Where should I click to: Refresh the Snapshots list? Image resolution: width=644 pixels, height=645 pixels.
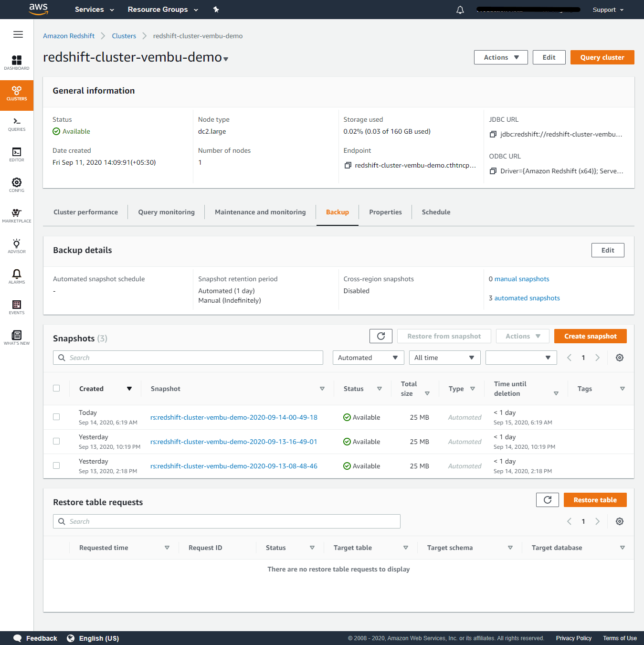pyautogui.click(x=381, y=336)
